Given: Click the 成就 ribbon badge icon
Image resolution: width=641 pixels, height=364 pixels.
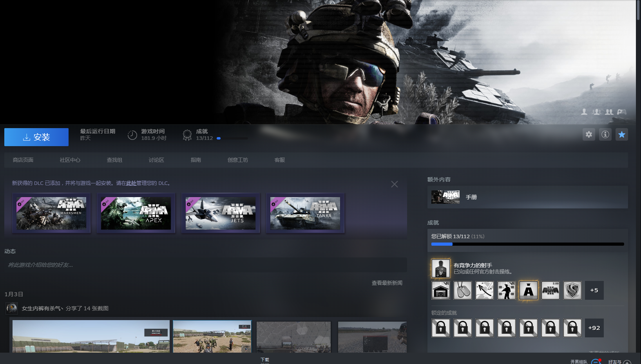Looking at the screenshot, I should pyautogui.click(x=187, y=135).
